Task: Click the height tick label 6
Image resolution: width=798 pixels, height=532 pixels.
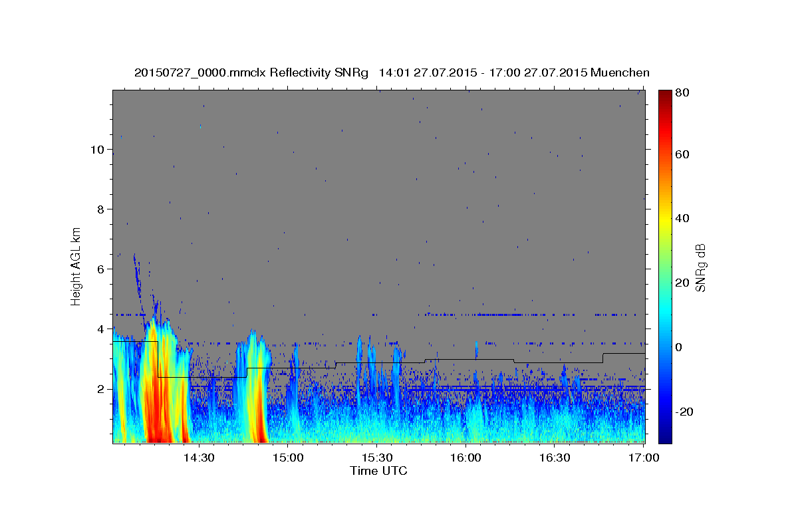Action: click(x=100, y=269)
